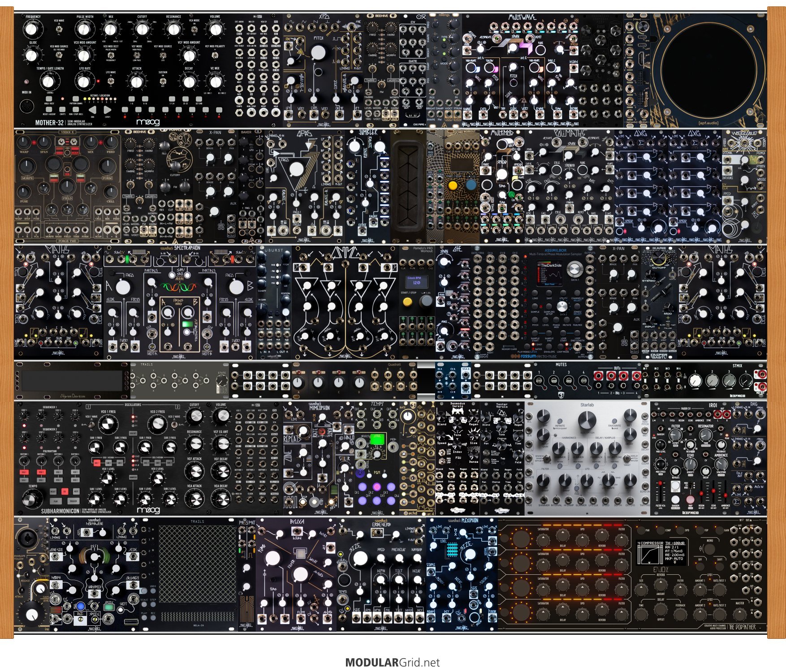Click the "Starlab" module title
Viewport: 786px width, 672px height.
coord(587,405)
